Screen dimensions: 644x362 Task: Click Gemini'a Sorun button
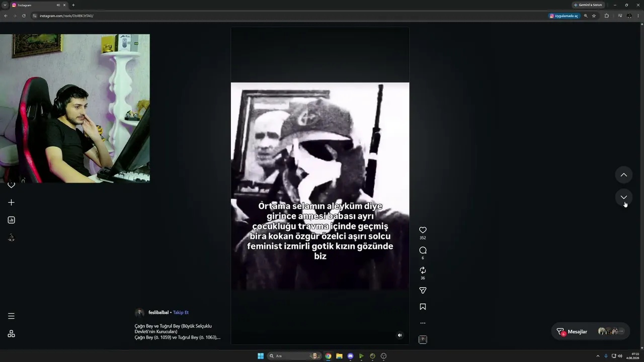point(588,5)
